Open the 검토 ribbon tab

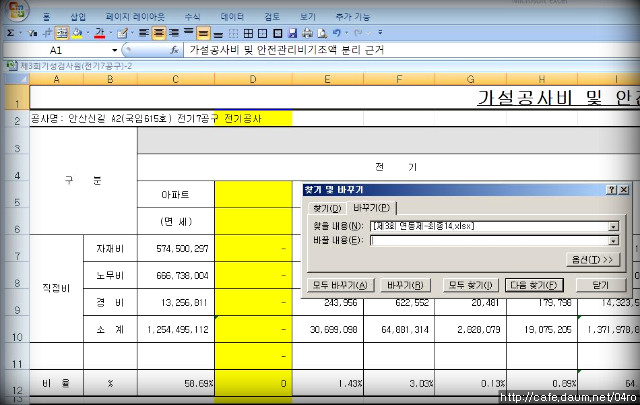tap(272, 17)
